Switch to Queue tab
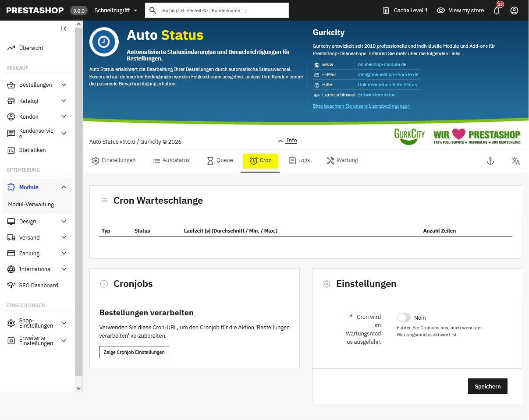This screenshot has width=529, height=420. pyautogui.click(x=220, y=161)
